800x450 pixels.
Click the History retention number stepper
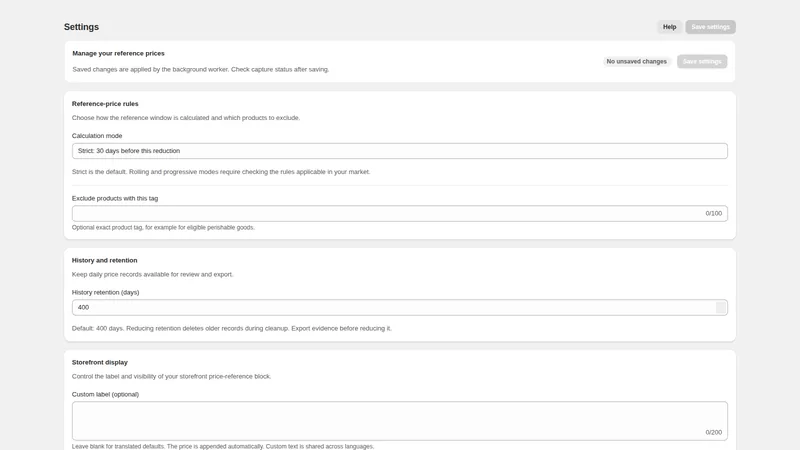(720, 307)
